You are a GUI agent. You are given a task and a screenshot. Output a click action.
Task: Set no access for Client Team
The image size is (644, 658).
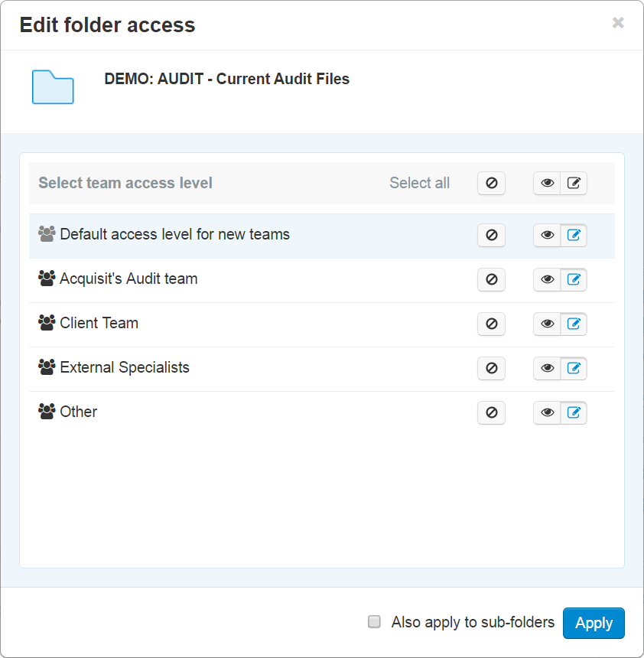(491, 324)
